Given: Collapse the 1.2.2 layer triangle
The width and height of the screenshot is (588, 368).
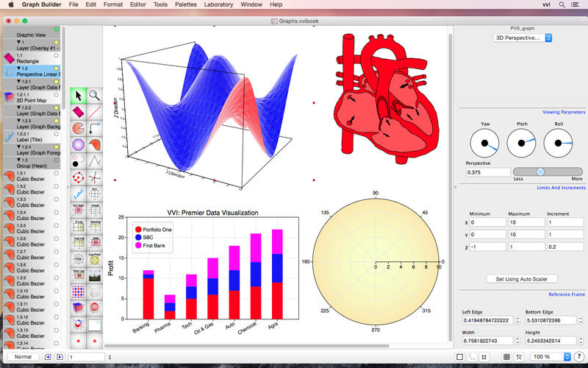Looking at the screenshot, I should 18,107.
